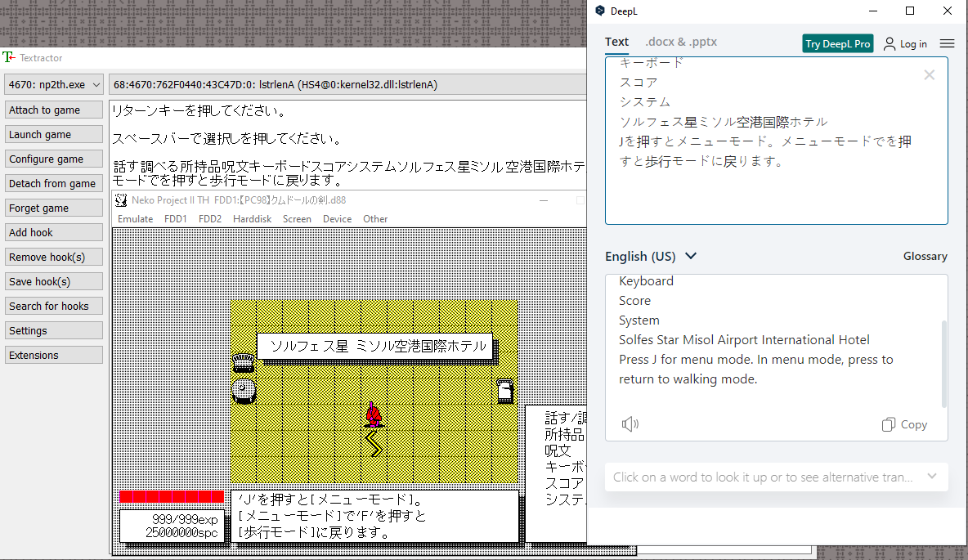Clear the source text with the X icon
This screenshot has width=968, height=560.
pyautogui.click(x=929, y=74)
